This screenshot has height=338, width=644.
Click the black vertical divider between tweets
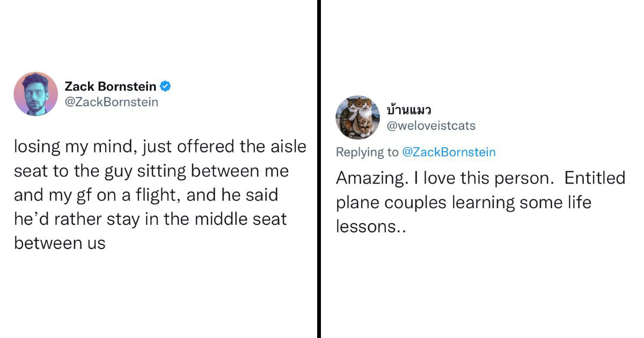tap(318, 169)
